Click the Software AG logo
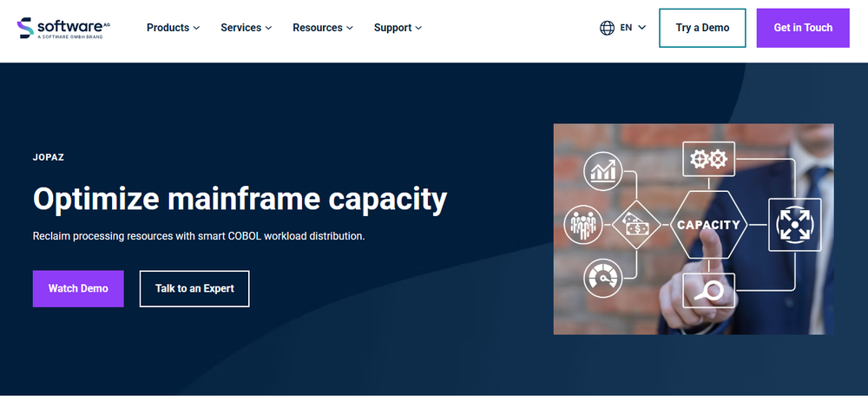868x402 pixels. (x=63, y=28)
